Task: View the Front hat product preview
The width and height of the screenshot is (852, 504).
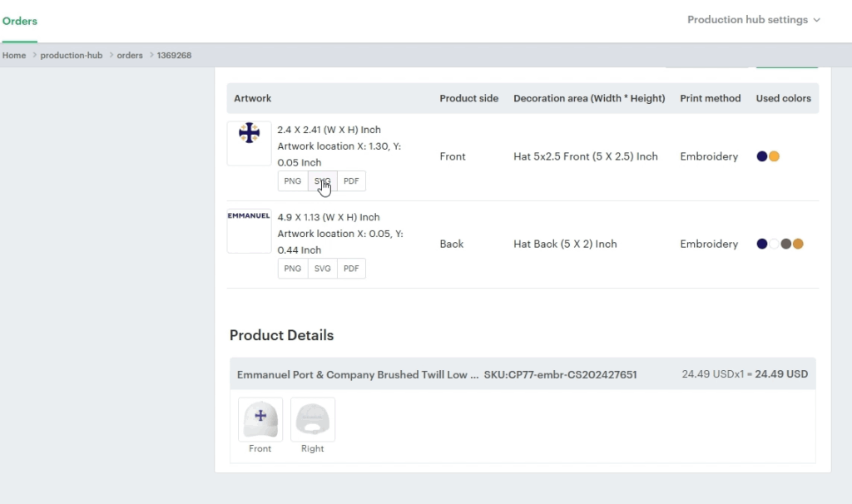Action: pyautogui.click(x=260, y=419)
